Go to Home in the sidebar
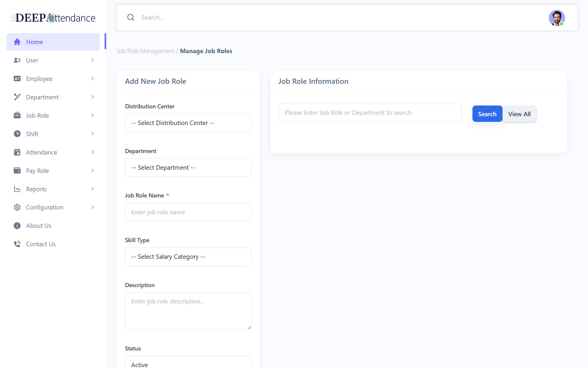The width and height of the screenshot is (588, 368). coord(53,42)
